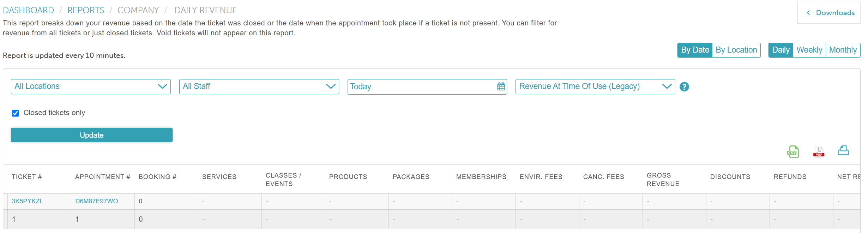This screenshot has width=868, height=233.
Task: Export report as CSV file
Action: coord(793,152)
